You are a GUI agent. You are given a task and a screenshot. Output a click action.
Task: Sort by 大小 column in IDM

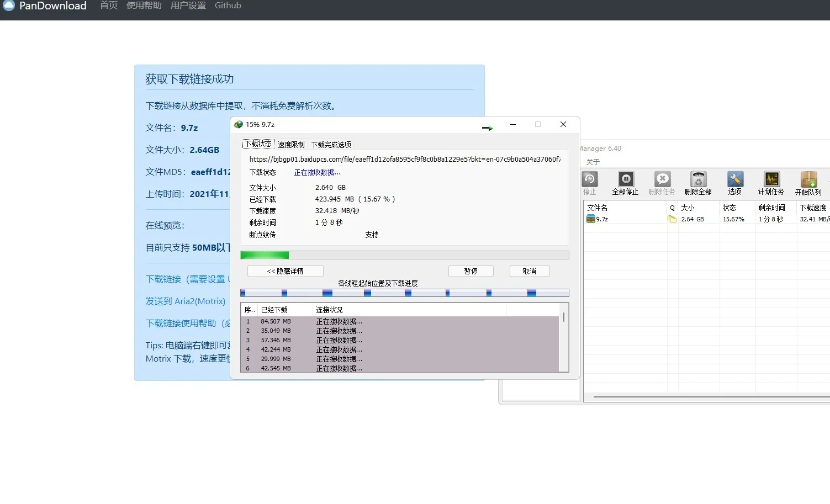(699, 208)
